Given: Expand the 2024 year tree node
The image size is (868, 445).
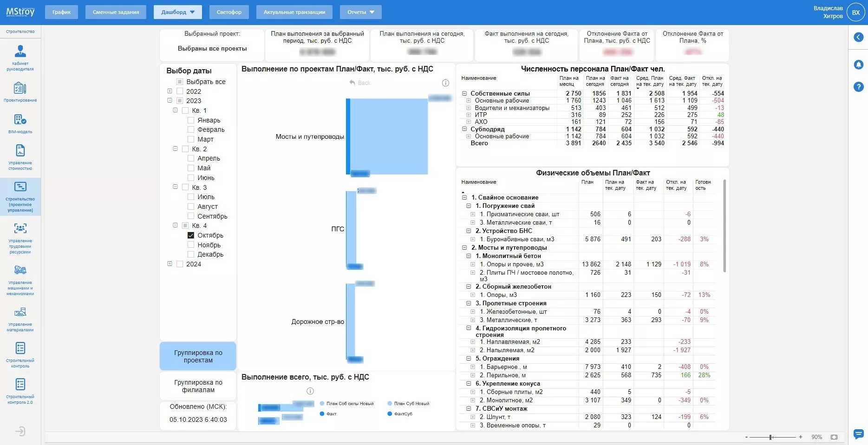Looking at the screenshot, I should click(x=170, y=264).
